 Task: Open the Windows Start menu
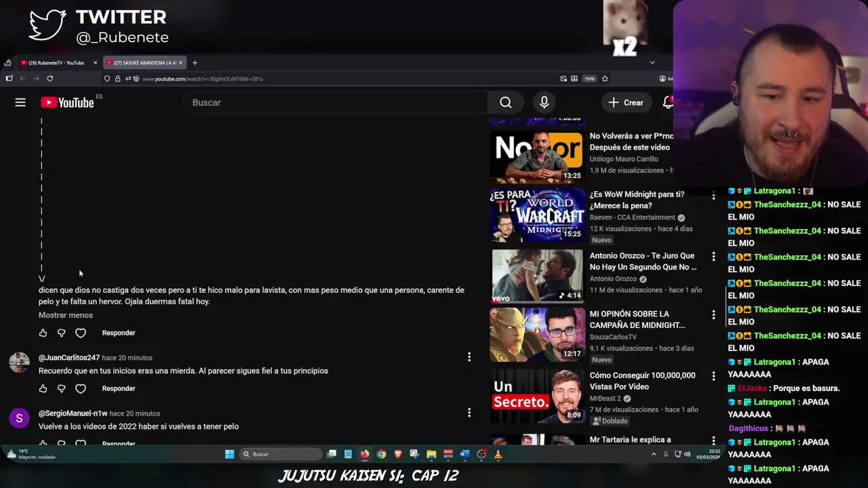(229, 454)
